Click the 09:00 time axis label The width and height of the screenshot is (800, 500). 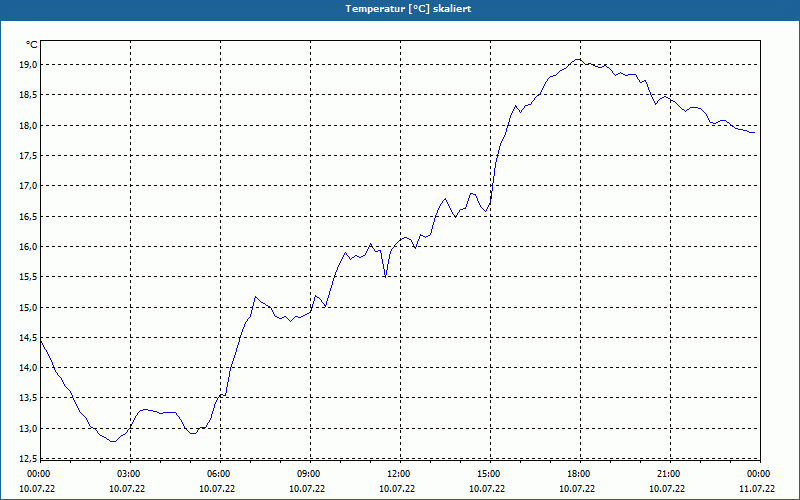tap(310, 474)
